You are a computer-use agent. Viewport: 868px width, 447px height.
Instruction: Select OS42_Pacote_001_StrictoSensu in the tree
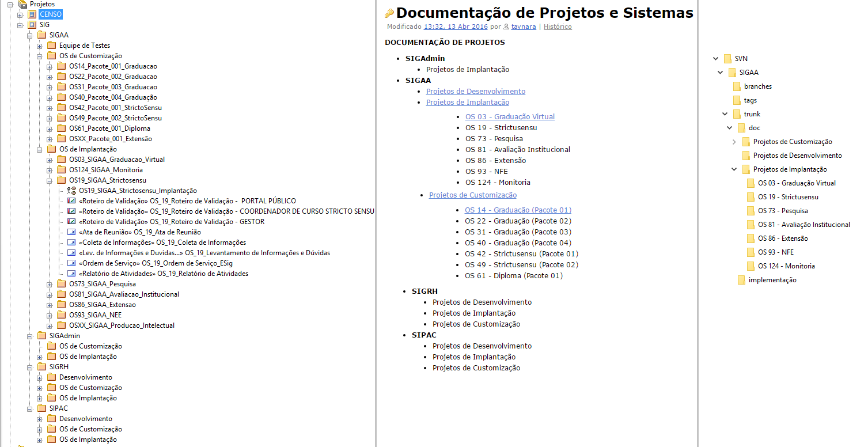(115, 108)
